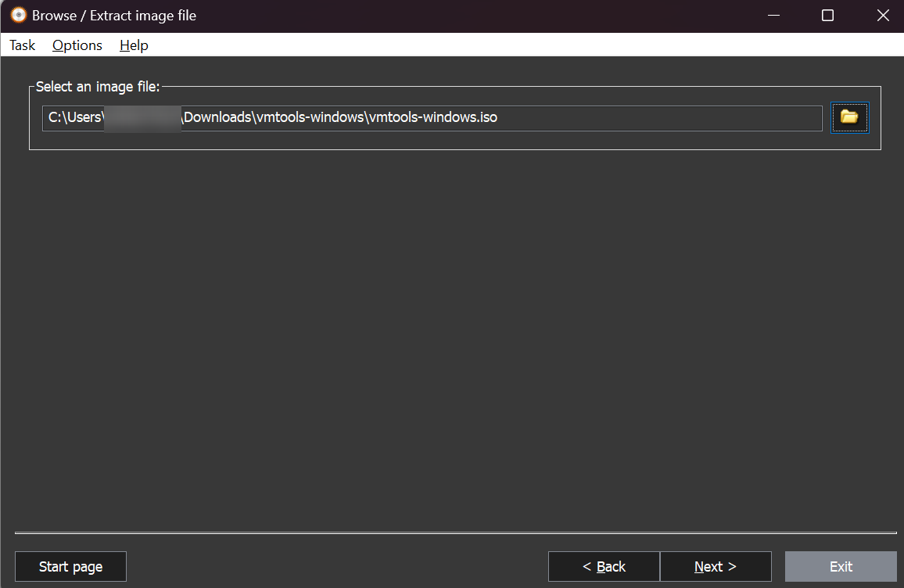Click the window title text in title bar

click(x=114, y=16)
